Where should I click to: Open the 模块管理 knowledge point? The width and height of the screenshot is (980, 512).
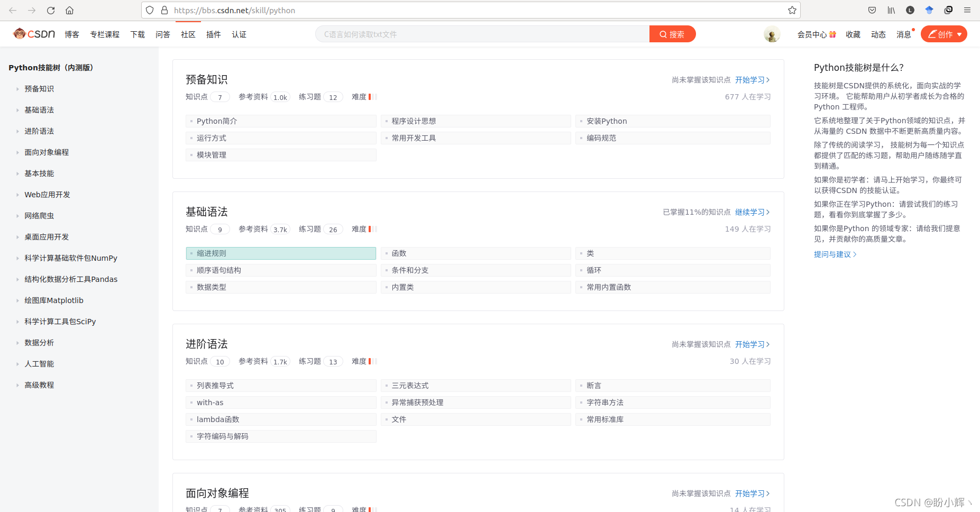click(x=281, y=155)
